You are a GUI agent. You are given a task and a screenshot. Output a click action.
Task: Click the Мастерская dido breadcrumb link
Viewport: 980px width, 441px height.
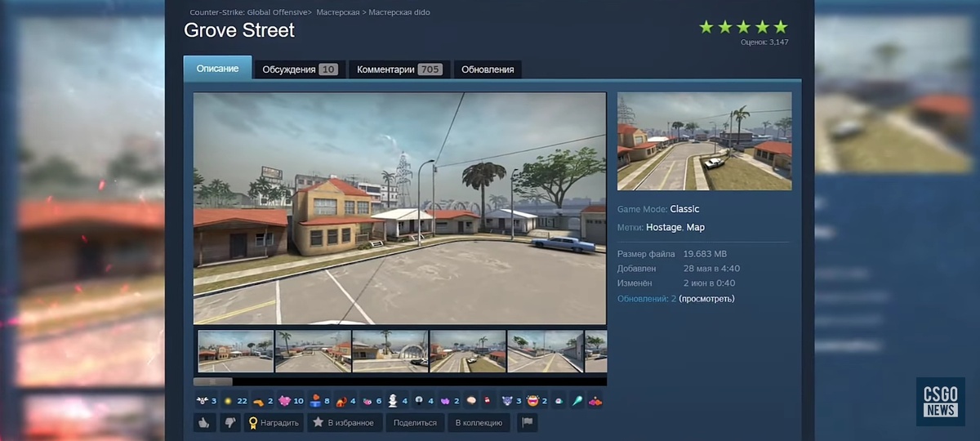[x=399, y=12]
